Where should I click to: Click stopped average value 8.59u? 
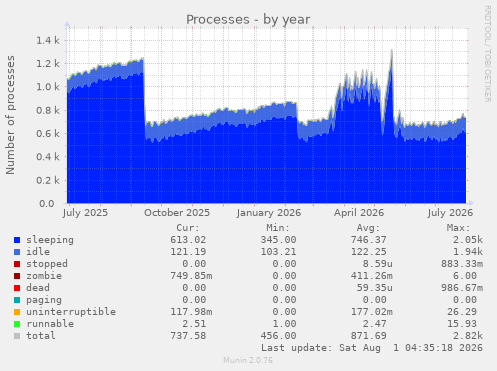pyautogui.click(x=377, y=264)
